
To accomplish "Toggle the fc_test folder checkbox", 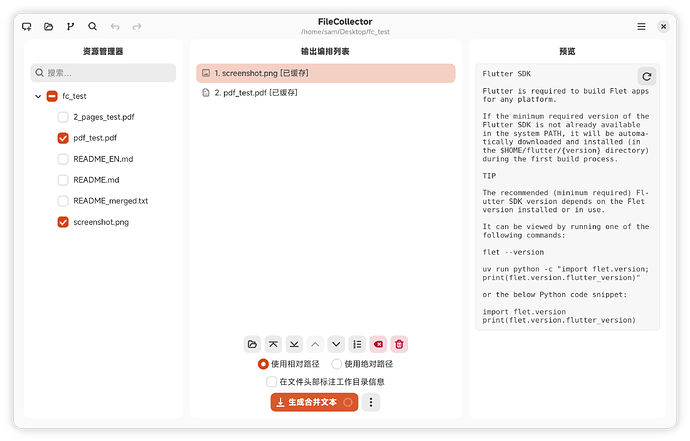I will 52,96.
